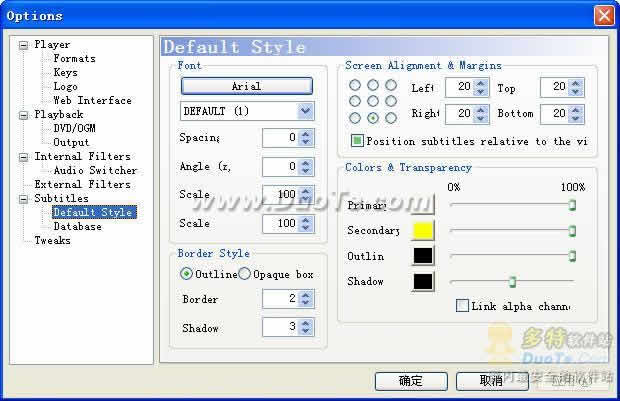Collapse the Player tree node
Viewport: 620px width, 401px height.
(x=24, y=45)
